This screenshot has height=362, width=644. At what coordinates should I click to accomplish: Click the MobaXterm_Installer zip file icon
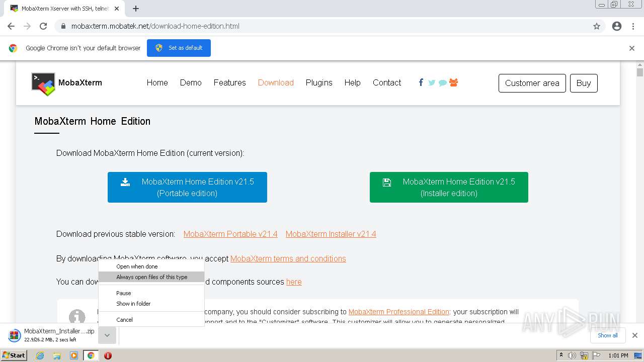tap(15, 335)
